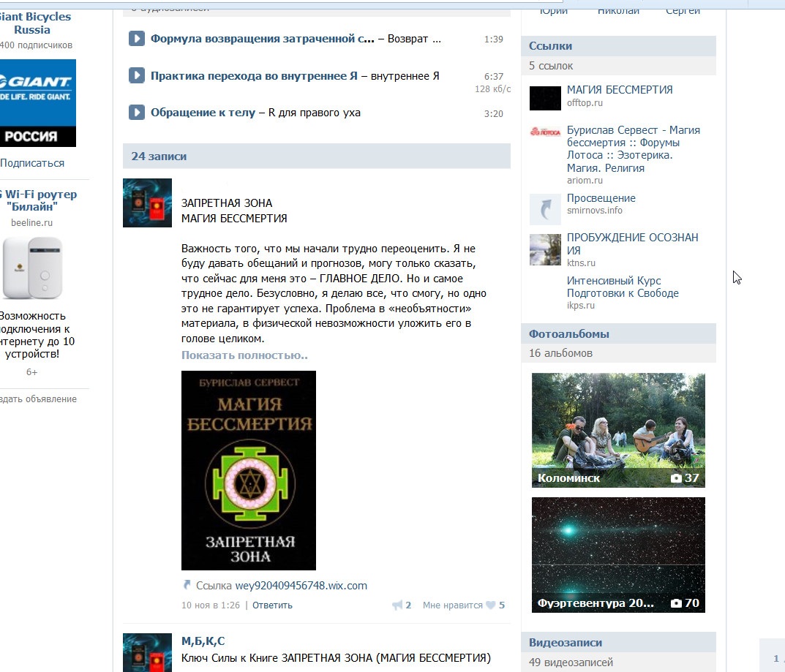Click camera icon with 70 photos
The image size is (785, 672).
pyautogui.click(x=676, y=603)
